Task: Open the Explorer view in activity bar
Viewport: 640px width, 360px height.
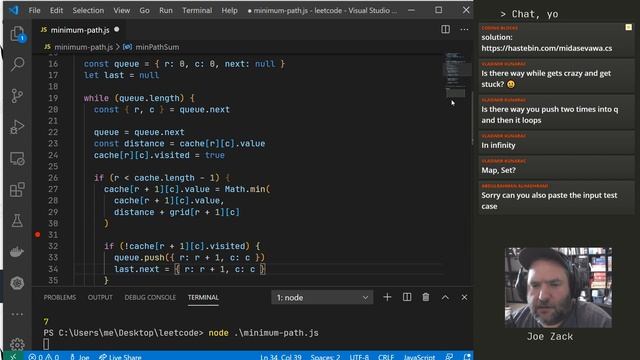Action: point(17,34)
